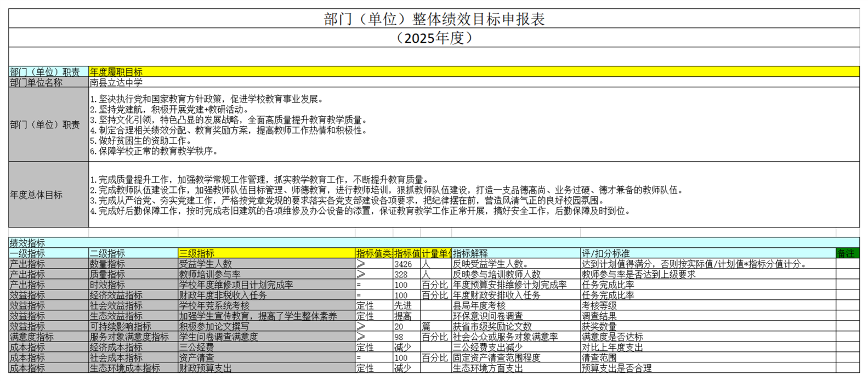This screenshot has height=381, width=868.
Task: Click the "积极参加论文撰写" cell
Action: tap(266, 326)
